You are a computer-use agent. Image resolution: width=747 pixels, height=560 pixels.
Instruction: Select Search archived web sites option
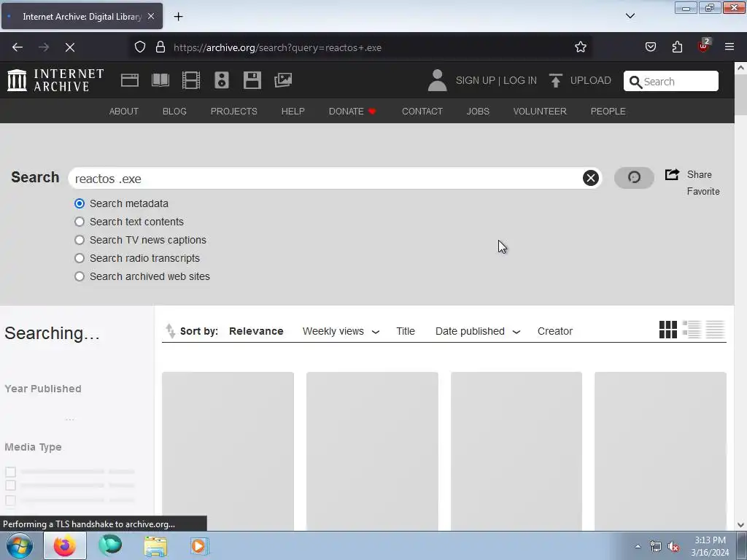point(80,276)
